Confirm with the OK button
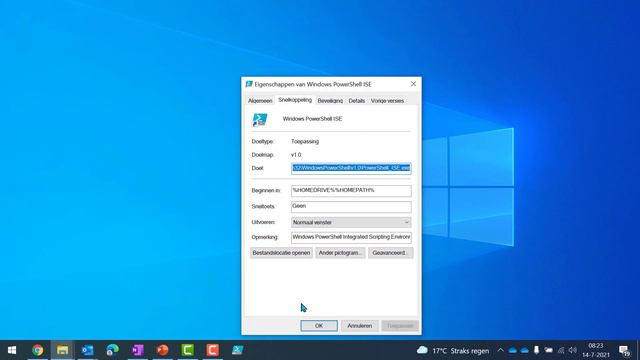 [x=319, y=326]
